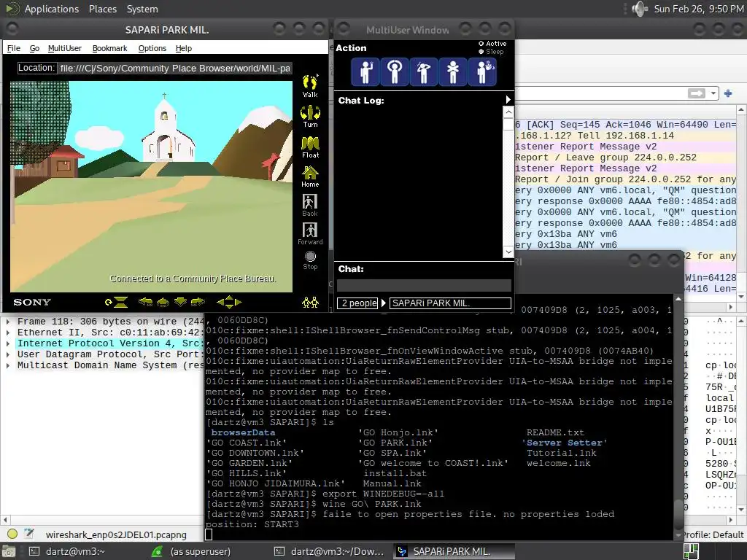Click the clock showing Sun Feb 26, 9:50 PM

click(698, 9)
